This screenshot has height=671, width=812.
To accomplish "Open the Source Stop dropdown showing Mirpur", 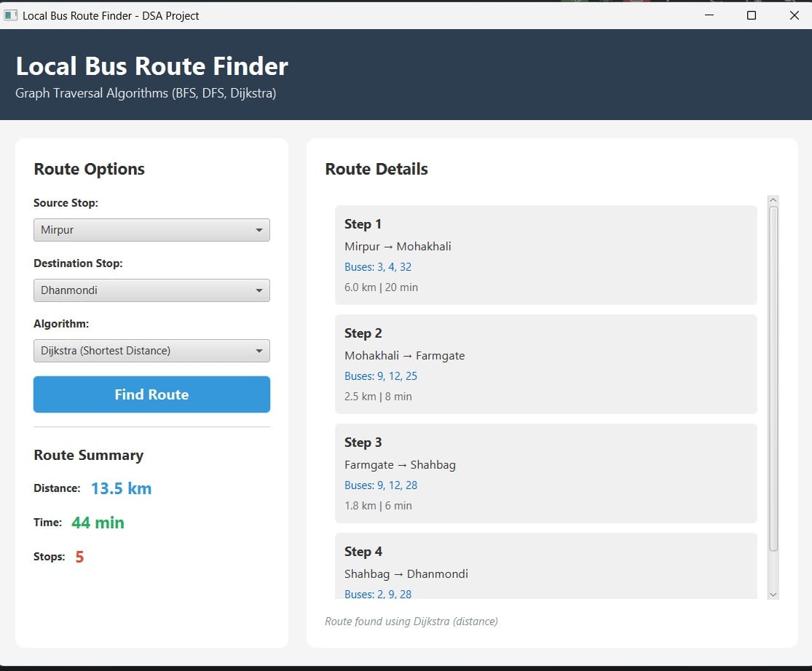I will pos(151,230).
